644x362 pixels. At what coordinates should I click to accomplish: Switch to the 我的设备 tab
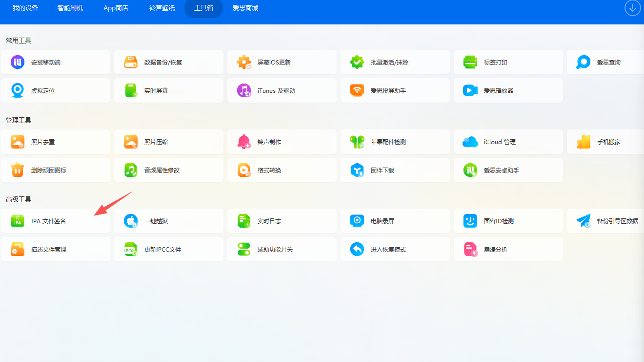(25, 8)
